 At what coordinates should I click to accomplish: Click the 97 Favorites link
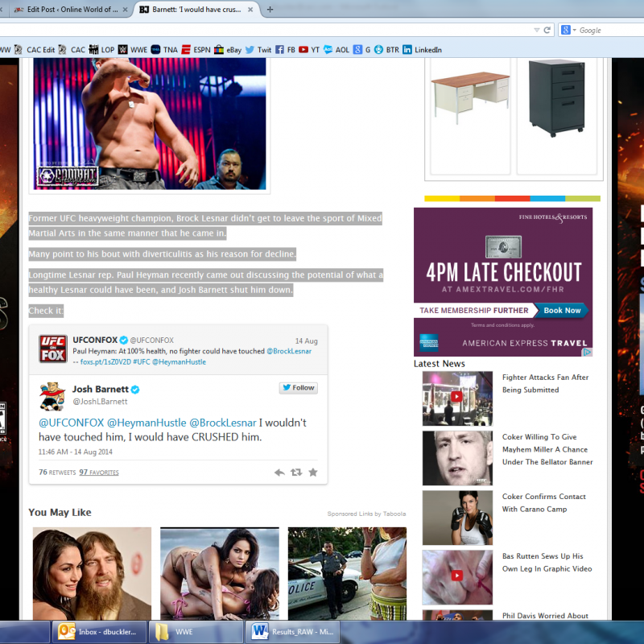98,473
